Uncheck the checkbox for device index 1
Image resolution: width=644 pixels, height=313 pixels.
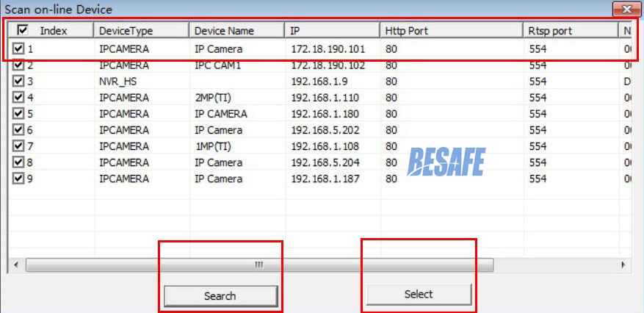pyautogui.click(x=19, y=48)
